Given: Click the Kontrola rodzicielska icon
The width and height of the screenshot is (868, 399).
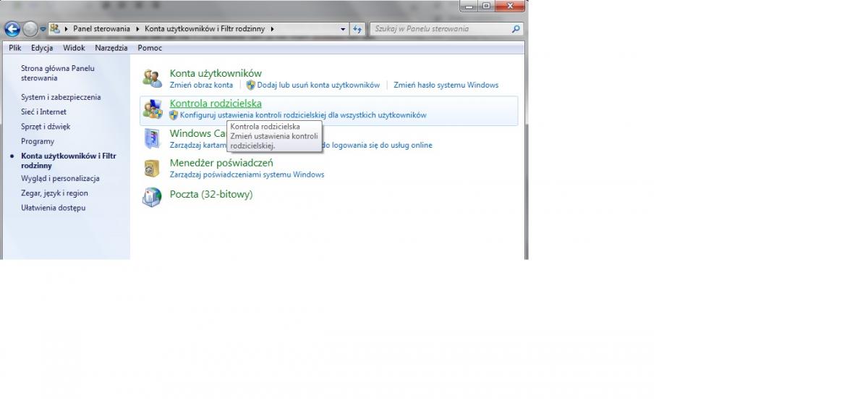Looking at the screenshot, I should click(152, 109).
